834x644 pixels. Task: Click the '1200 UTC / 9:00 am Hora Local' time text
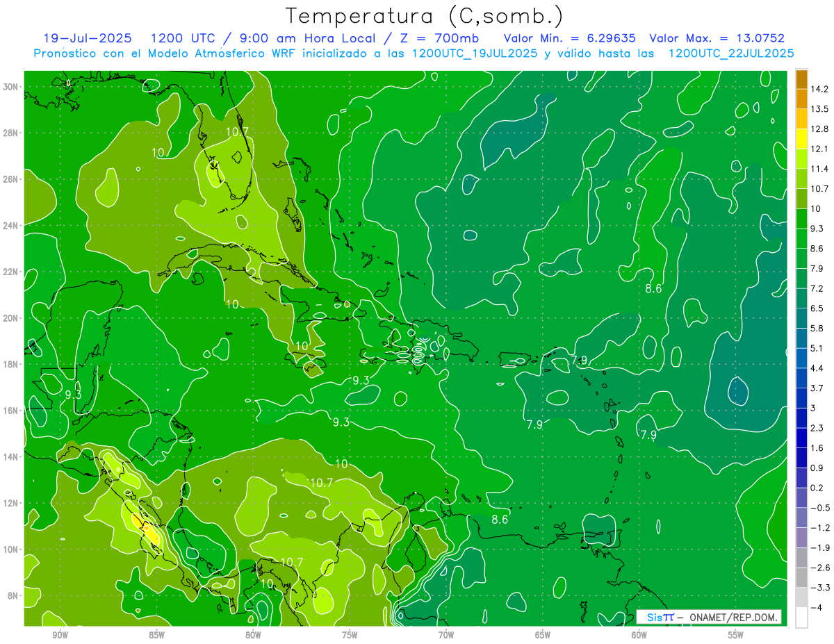tap(265, 38)
